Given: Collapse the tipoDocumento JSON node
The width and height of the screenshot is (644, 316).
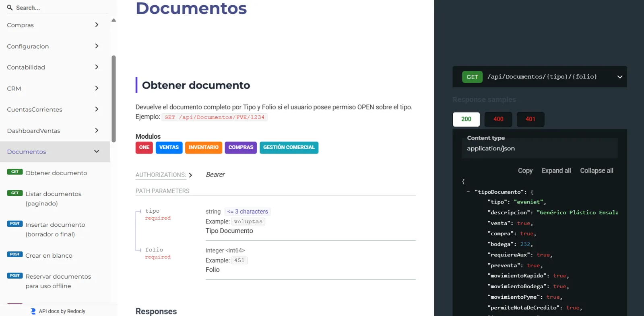Looking at the screenshot, I should pos(468,192).
